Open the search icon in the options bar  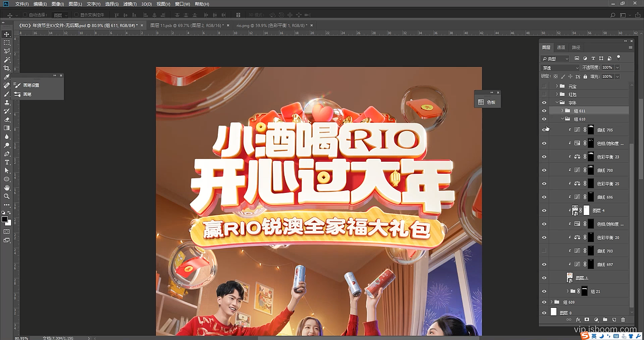(613, 16)
